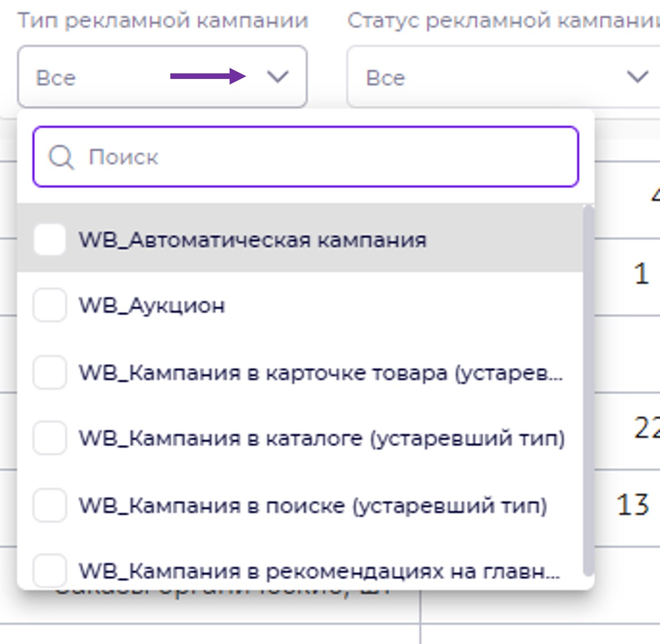Screen dimensions: 660x644
Task: Click the WB_Кампания в рекомендациях option label
Action: click(319, 571)
